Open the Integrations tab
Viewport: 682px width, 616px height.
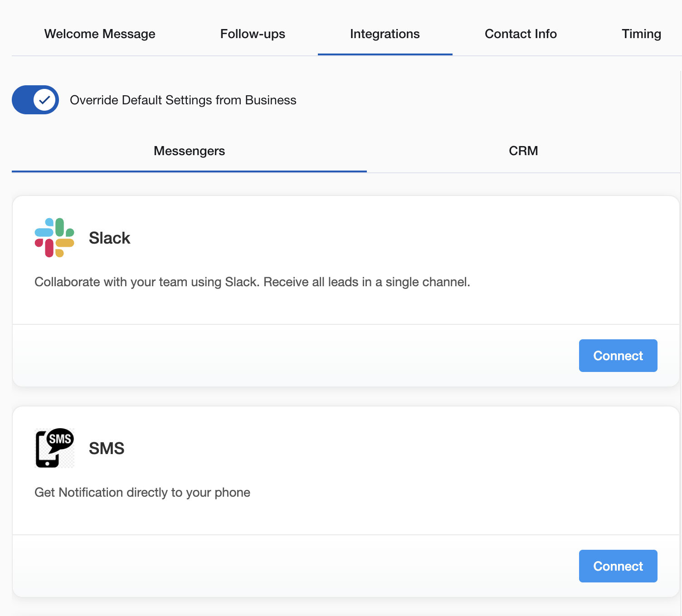(x=385, y=34)
